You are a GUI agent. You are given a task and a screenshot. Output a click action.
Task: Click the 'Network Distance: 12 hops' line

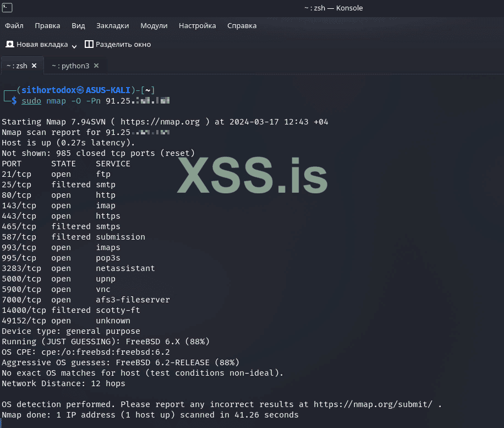click(63, 383)
